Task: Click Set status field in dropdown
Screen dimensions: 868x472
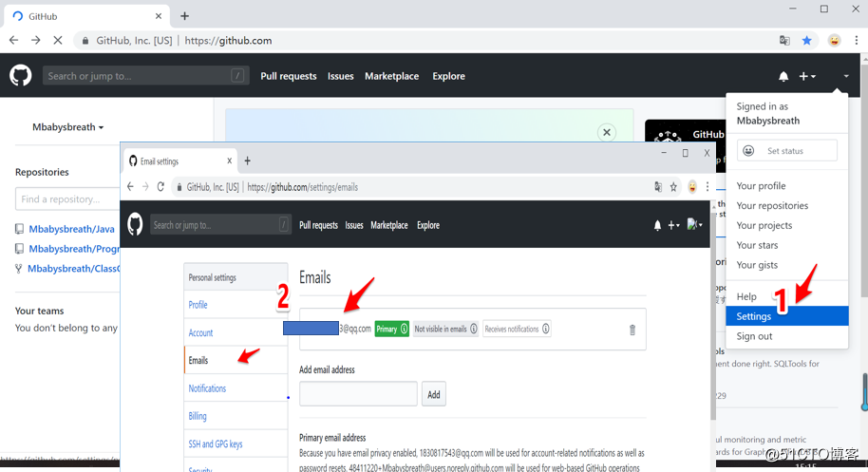Action: [x=786, y=150]
